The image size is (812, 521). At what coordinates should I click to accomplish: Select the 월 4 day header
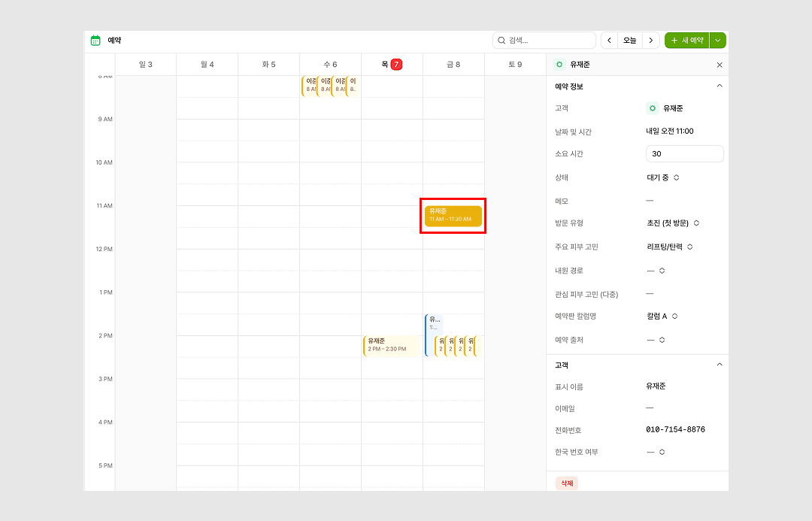208,64
